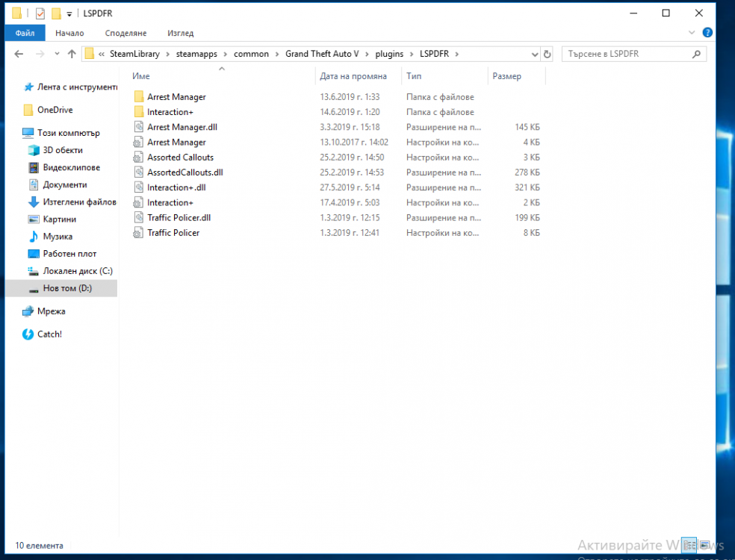Image resolution: width=735 pixels, height=560 pixels.
Task: Go to plugins in address bar
Action: tap(389, 54)
